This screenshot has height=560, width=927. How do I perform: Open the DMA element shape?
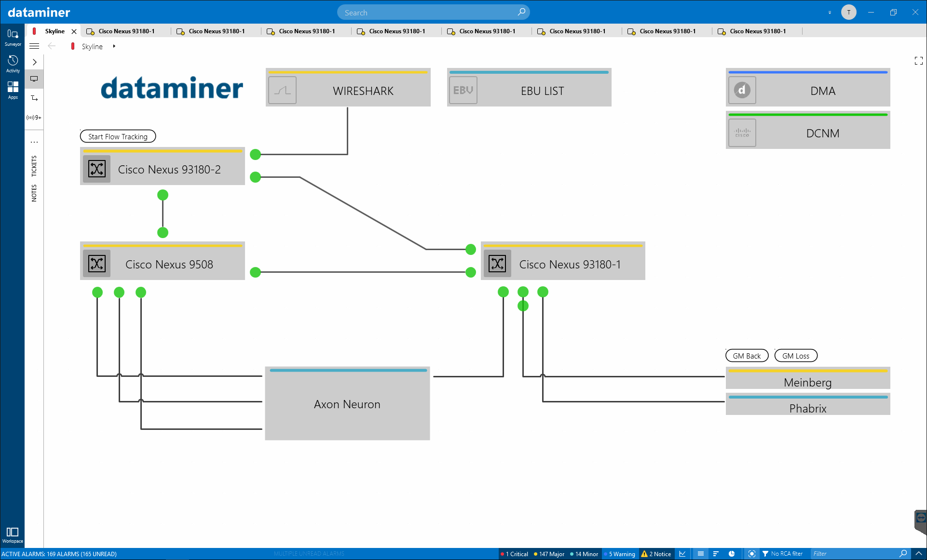808,87
